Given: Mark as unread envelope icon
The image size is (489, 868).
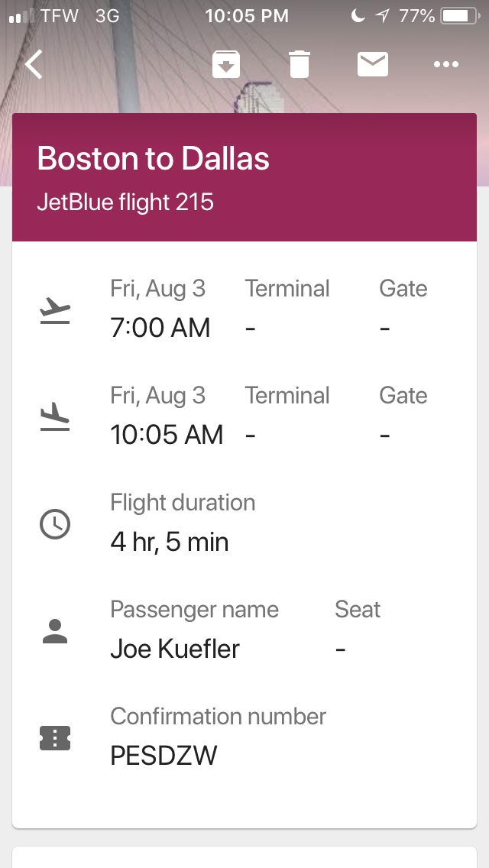Looking at the screenshot, I should 373,64.
